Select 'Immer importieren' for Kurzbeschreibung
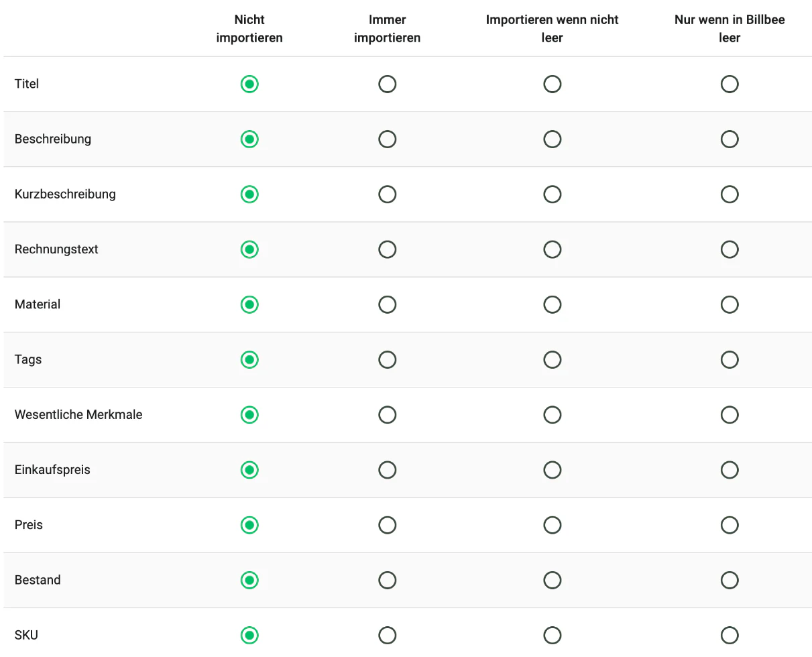The image size is (812, 657). point(388,194)
